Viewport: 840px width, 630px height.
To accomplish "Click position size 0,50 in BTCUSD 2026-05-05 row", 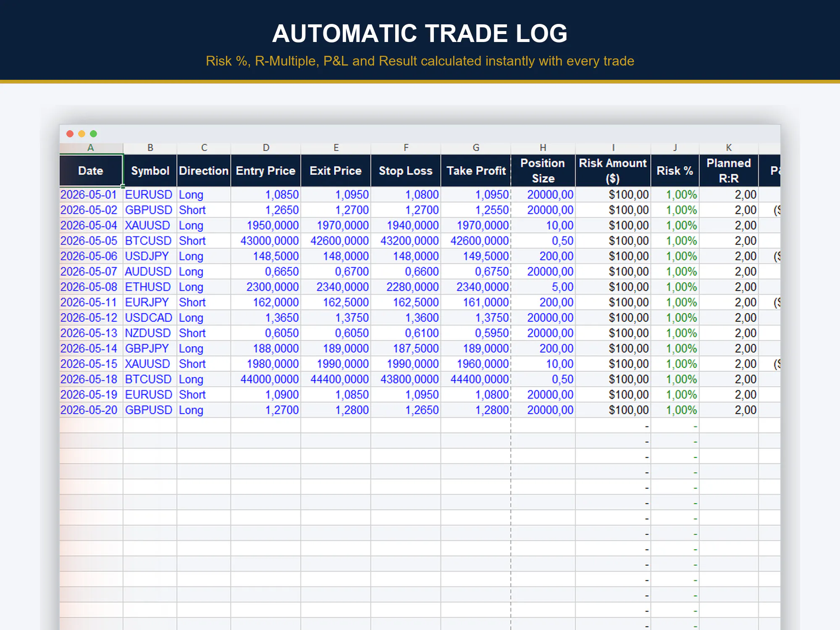I will point(543,241).
